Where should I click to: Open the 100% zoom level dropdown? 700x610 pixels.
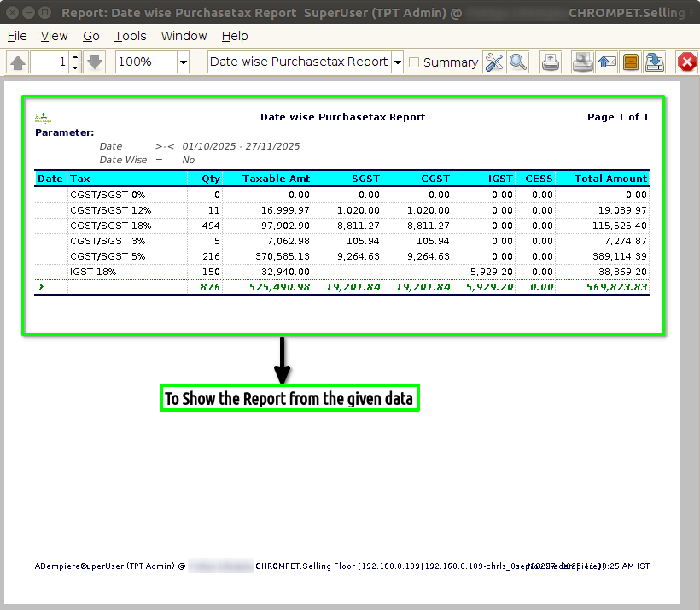point(183,62)
